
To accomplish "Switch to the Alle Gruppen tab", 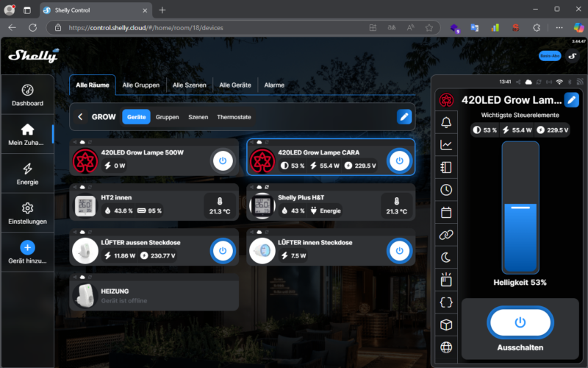I will [x=141, y=85].
